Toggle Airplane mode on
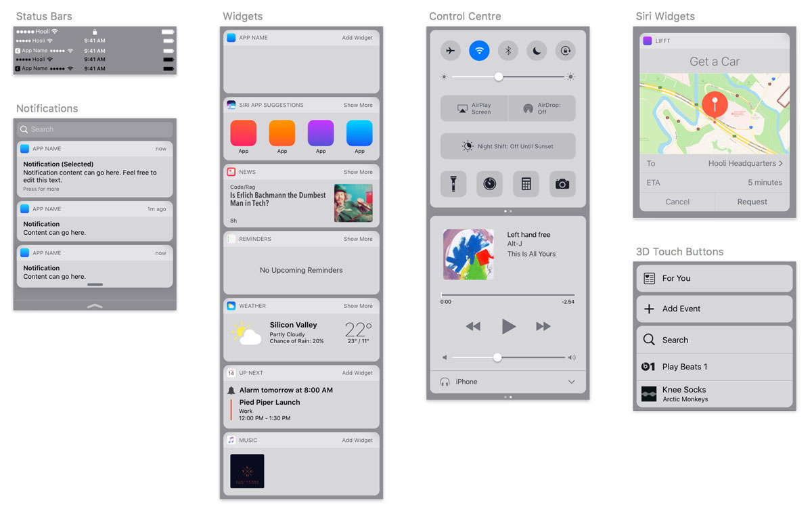Viewport: 812px width, 513px height. (x=451, y=51)
